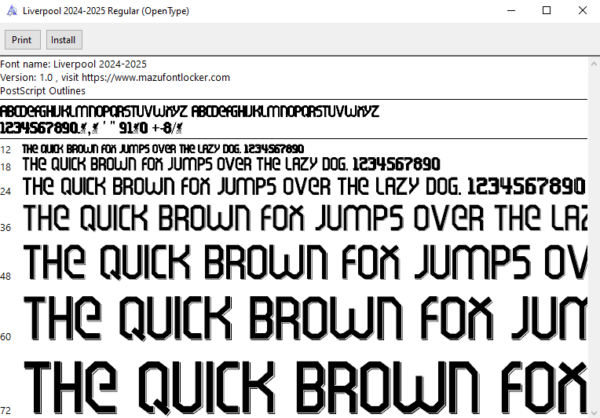This screenshot has width=600, height=418.
Task: Click the 12-point pangram sample line
Action: [163, 149]
